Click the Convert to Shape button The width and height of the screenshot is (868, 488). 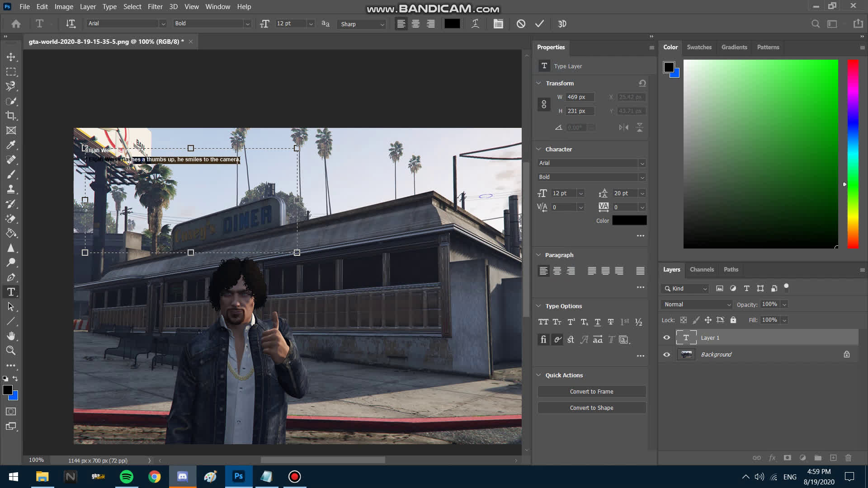[591, 407]
